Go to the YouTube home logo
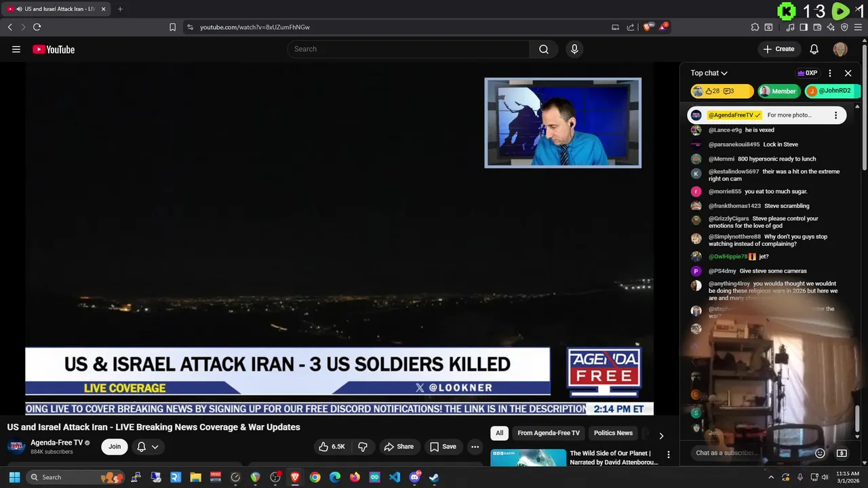868x488 pixels. (x=54, y=49)
